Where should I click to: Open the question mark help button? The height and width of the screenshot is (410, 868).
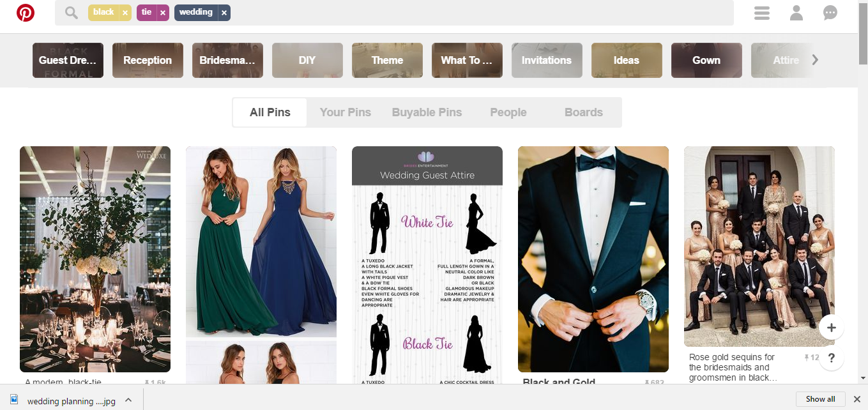831,358
